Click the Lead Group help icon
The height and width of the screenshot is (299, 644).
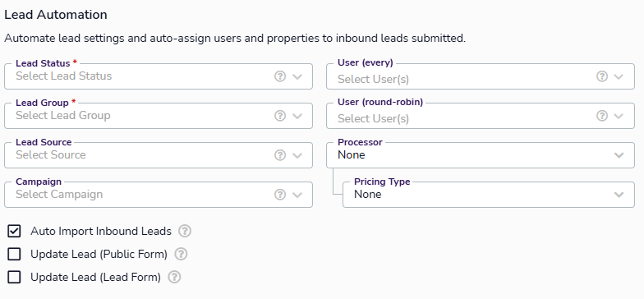279,115
